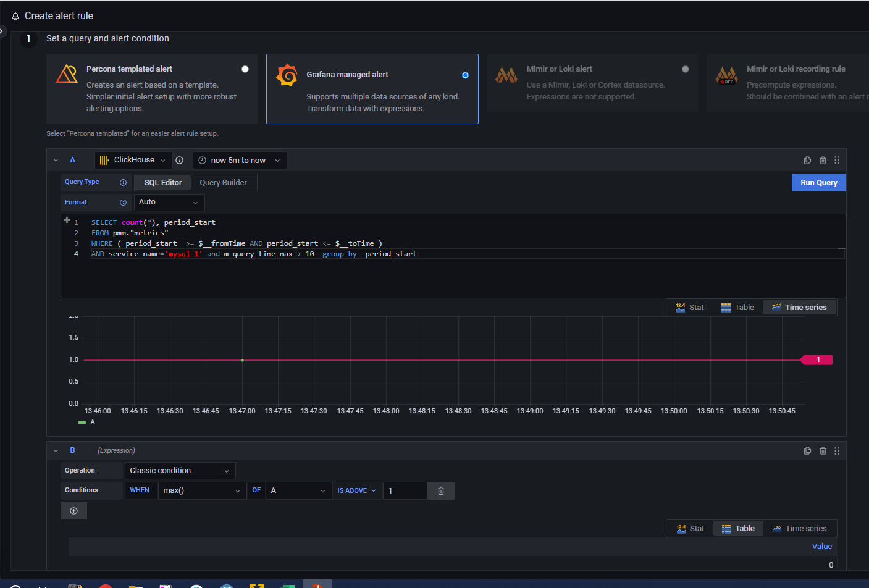Collapse query A with its chevron
The height and width of the screenshot is (588, 869).
56,161
